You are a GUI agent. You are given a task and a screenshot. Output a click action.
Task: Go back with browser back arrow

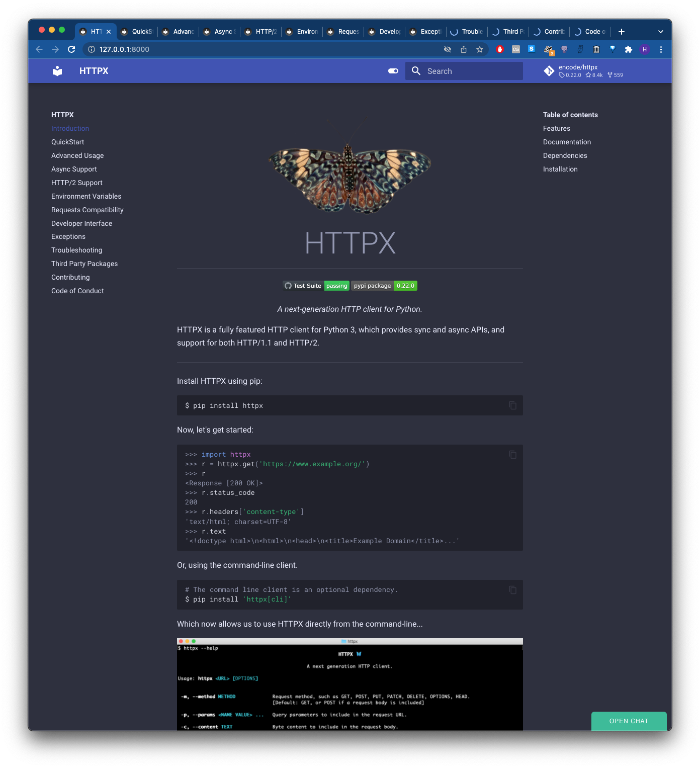tap(39, 49)
